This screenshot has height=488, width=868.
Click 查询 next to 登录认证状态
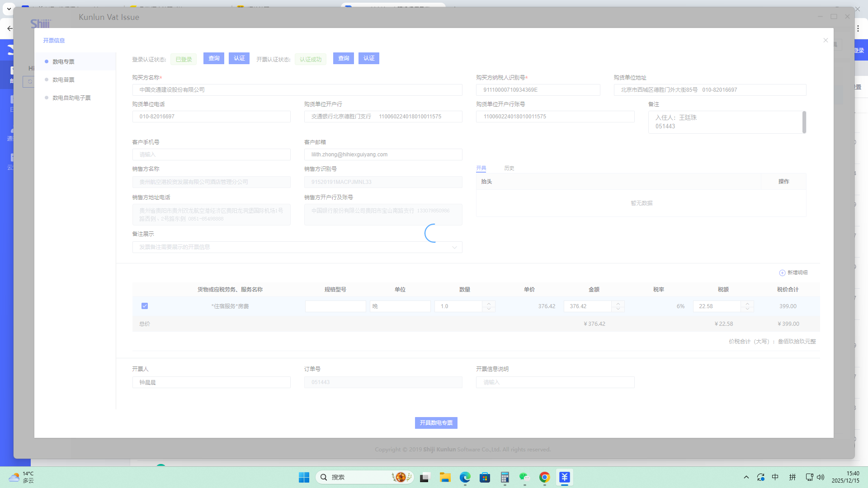coord(214,58)
